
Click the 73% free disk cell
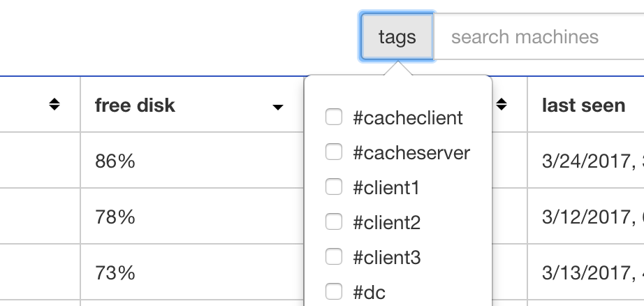point(115,272)
